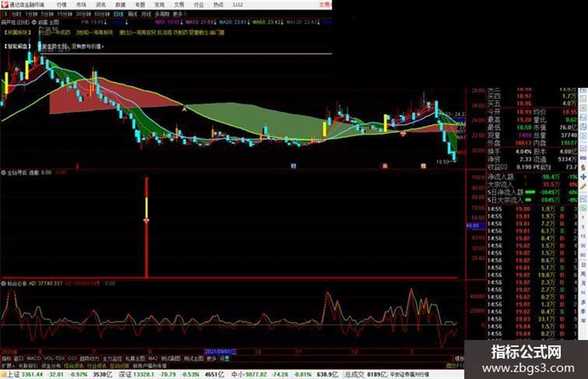Open the 数据 menu

point(120,4)
